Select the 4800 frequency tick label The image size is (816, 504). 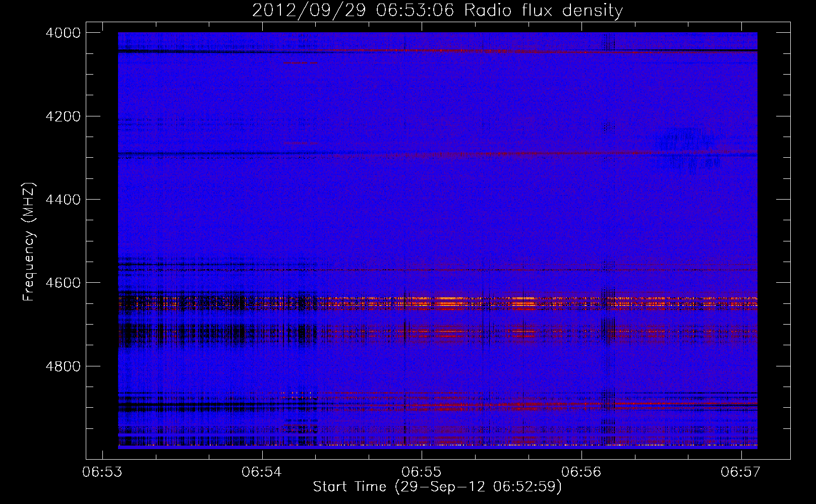coord(63,366)
